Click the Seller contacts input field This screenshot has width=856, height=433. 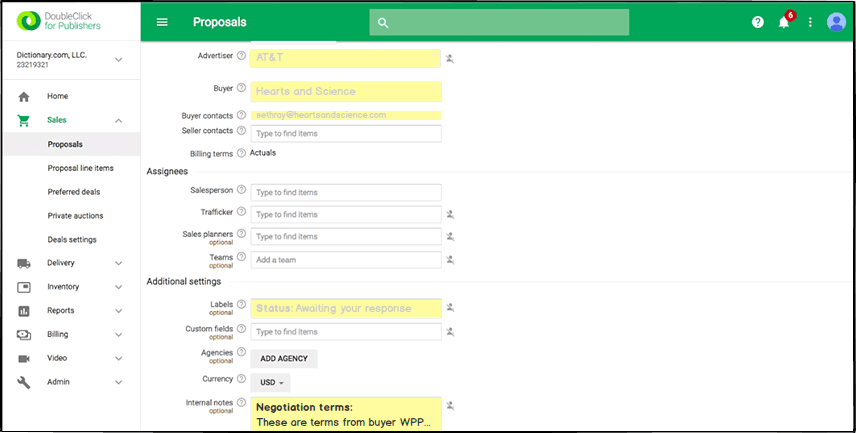click(x=346, y=134)
